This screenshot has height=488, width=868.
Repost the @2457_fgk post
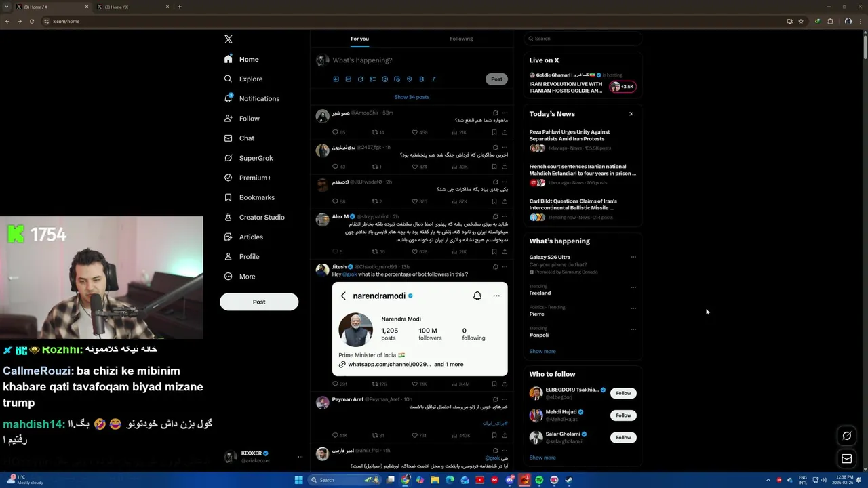[x=375, y=167]
